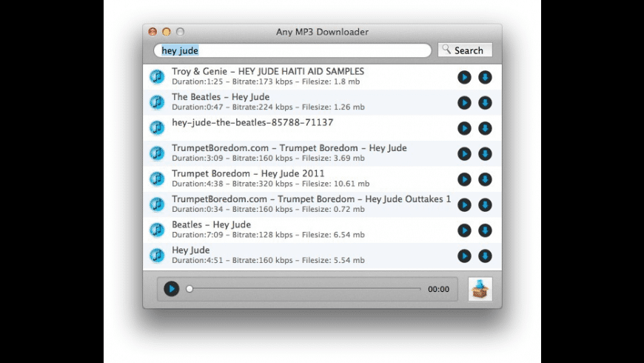Play Trumpet Boredom – Hey Jude 2011
This screenshot has height=363, width=644.
[464, 179]
